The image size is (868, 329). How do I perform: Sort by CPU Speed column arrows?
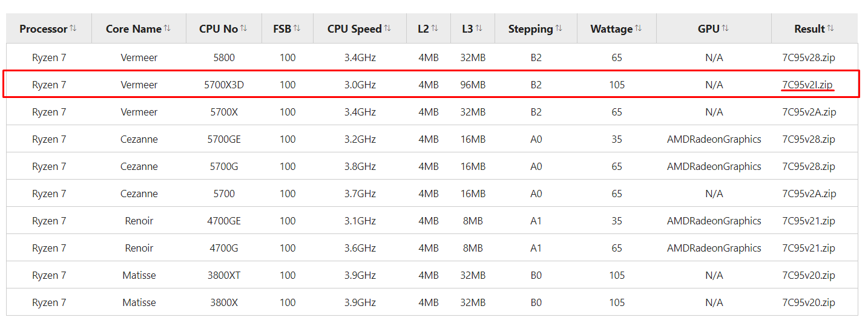pyautogui.click(x=387, y=28)
